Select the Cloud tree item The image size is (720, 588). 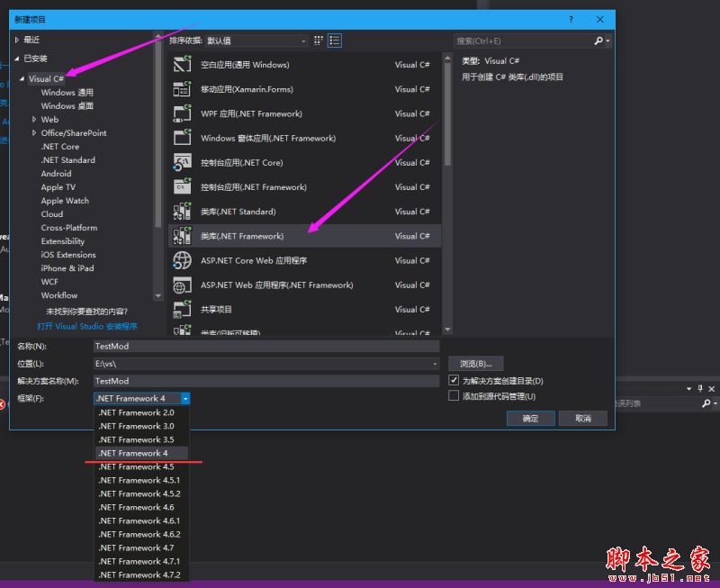[52, 214]
